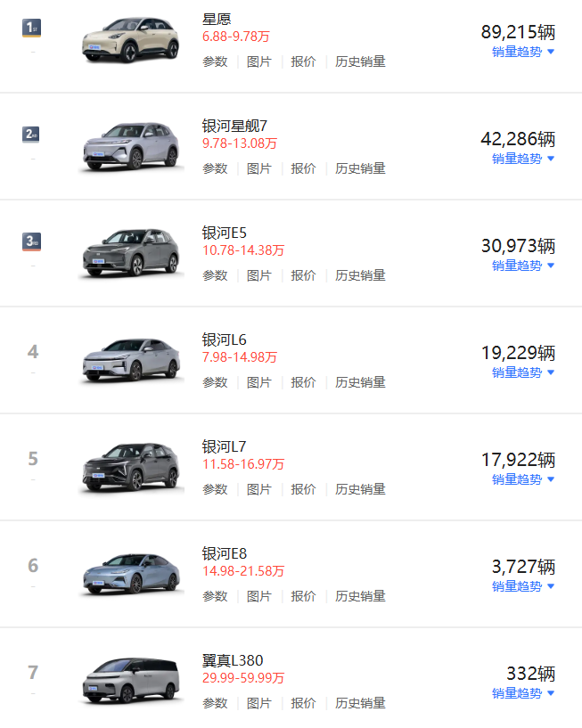The image size is (582, 728).
Task: Open the 银河L7 model title
Action: point(224,446)
